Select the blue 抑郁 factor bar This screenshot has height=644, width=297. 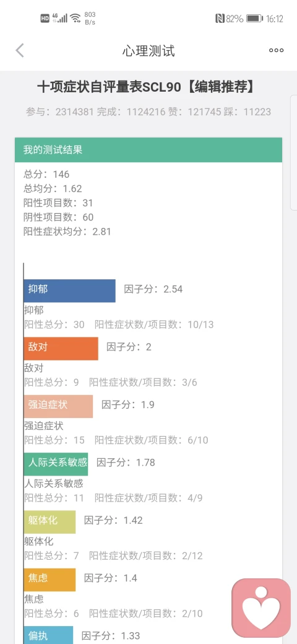pyautogui.click(x=69, y=291)
